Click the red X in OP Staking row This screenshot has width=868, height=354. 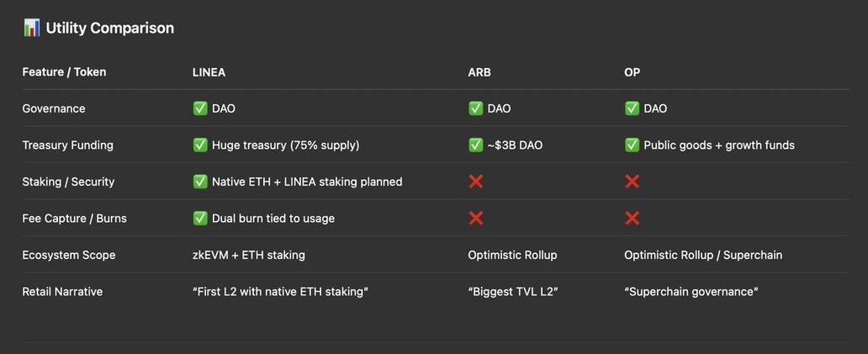(x=632, y=182)
